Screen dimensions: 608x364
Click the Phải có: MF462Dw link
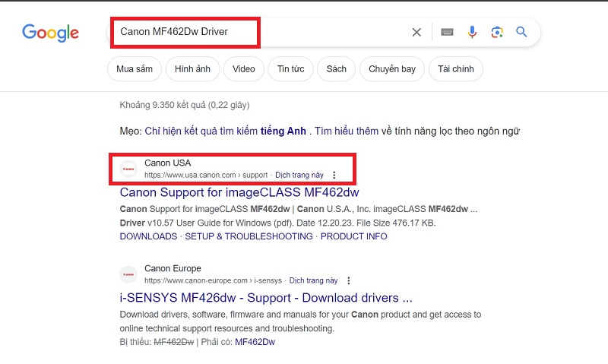(x=255, y=342)
